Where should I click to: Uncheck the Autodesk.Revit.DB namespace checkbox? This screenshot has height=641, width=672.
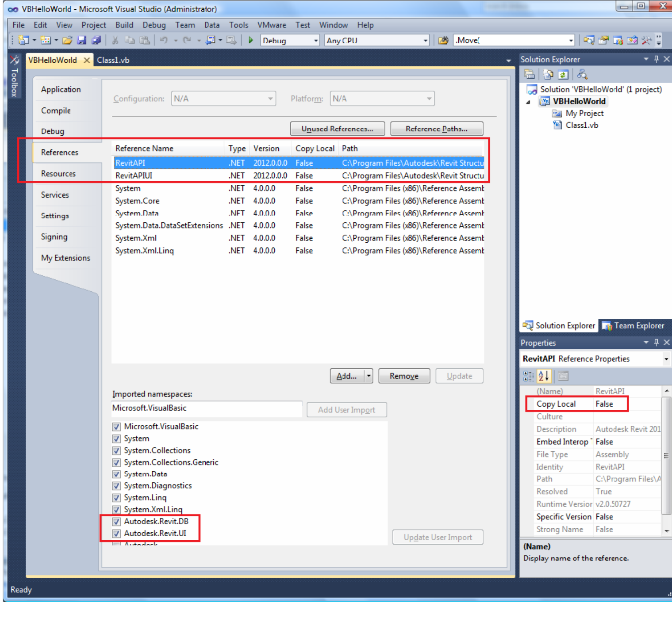click(x=116, y=522)
